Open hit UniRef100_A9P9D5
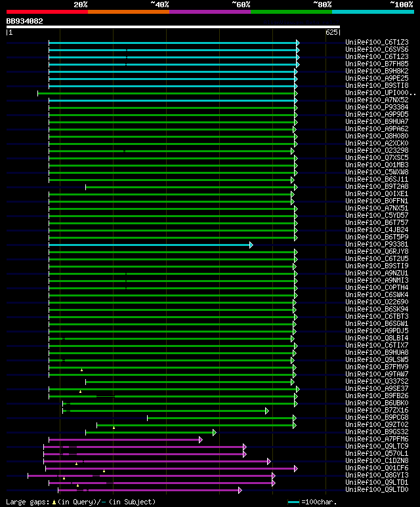 (377, 115)
